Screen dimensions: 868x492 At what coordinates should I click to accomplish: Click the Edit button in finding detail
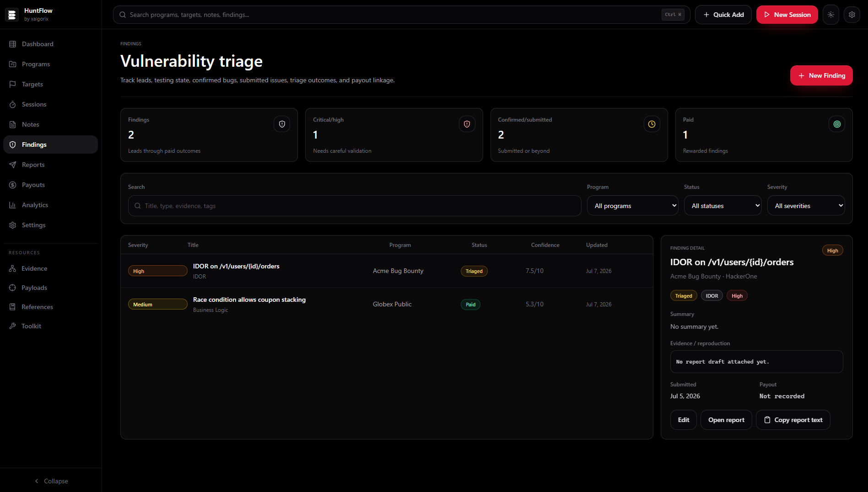coord(683,420)
